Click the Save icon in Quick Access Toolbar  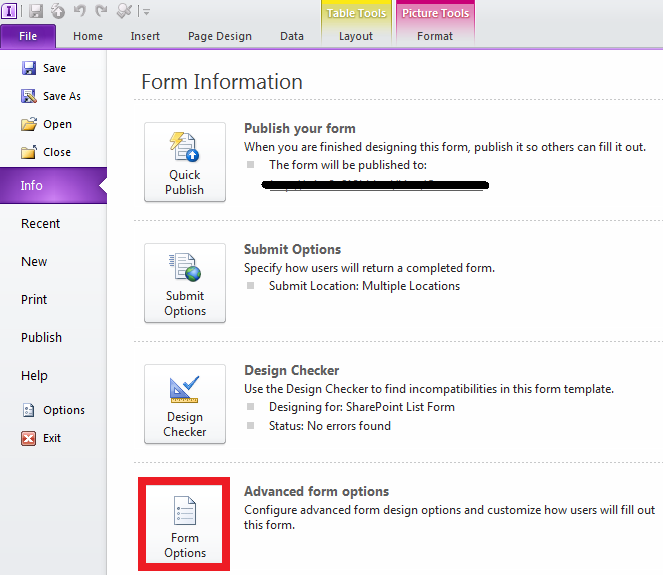(x=36, y=11)
